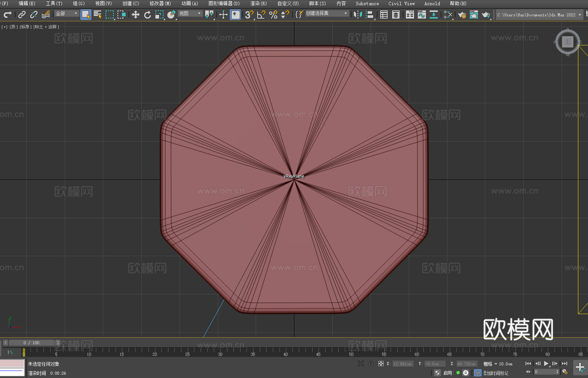Viewport: 588px width, 378px height.
Task: Click the ViewCube top face
Action: pos(568,42)
